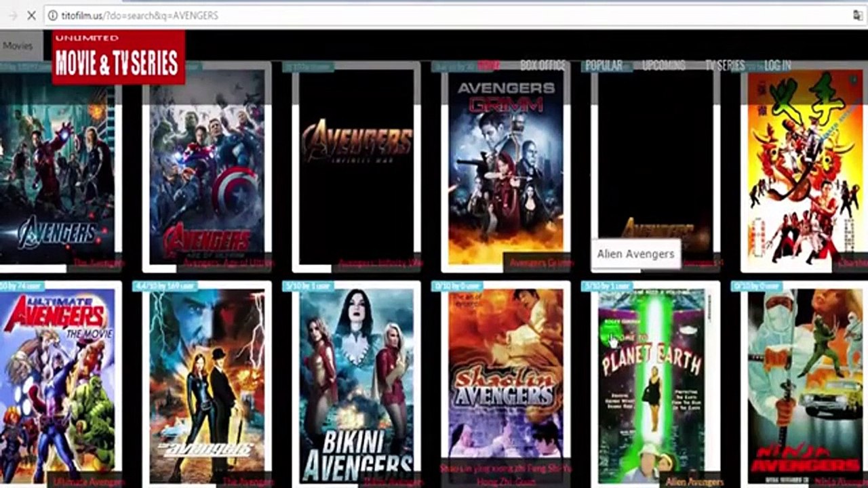Focus the titofilm.us address bar
868x488 pixels.
[x=448, y=15]
